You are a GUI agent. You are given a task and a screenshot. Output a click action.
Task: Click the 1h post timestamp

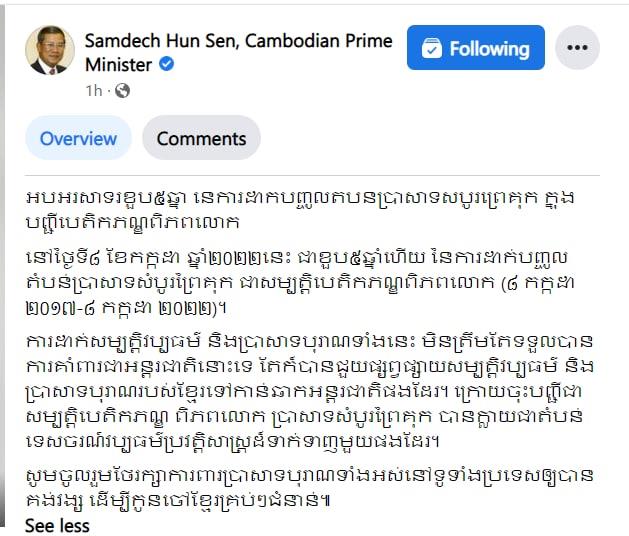pos(94,91)
